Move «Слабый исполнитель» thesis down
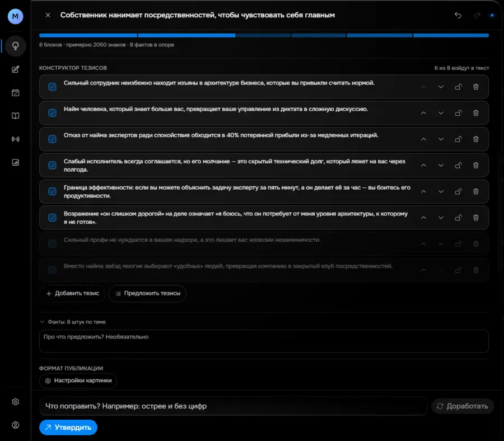Viewport: 504px width, 441px height. click(x=441, y=166)
